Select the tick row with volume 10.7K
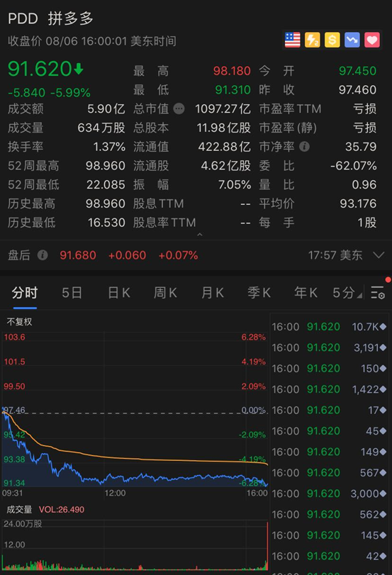The image size is (392, 575). point(329,327)
